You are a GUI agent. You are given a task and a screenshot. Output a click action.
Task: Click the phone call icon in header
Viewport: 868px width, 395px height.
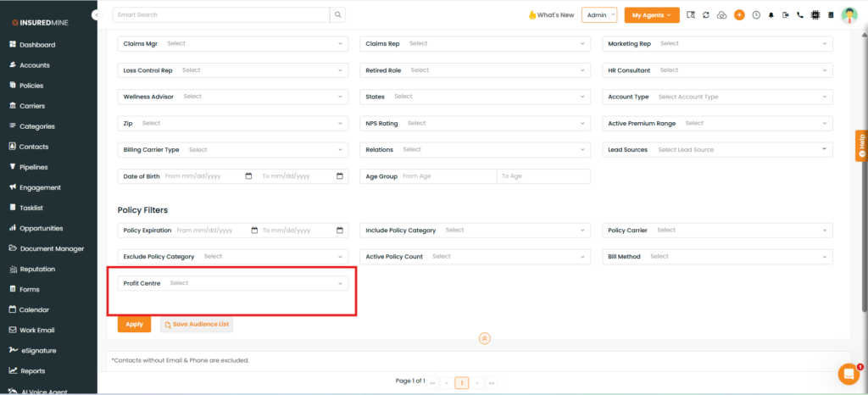[x=800, y=15]
